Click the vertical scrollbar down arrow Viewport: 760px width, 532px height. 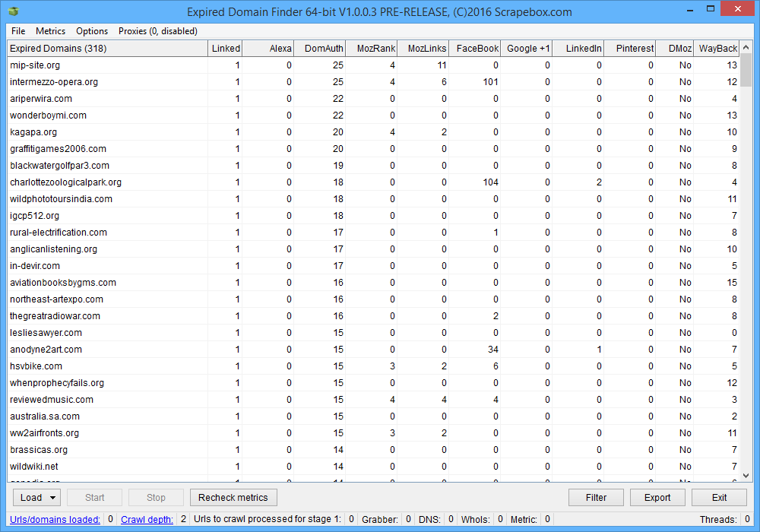pos(747,477)
